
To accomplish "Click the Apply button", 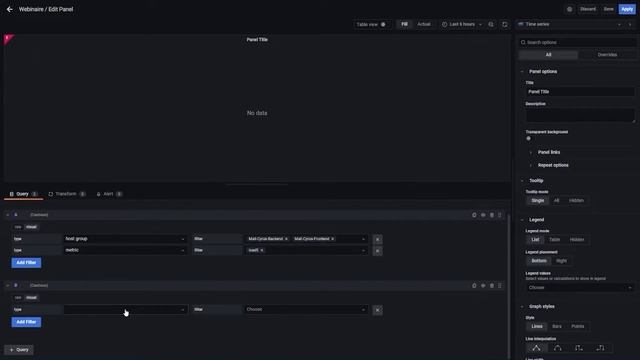I will coord(627,9).
